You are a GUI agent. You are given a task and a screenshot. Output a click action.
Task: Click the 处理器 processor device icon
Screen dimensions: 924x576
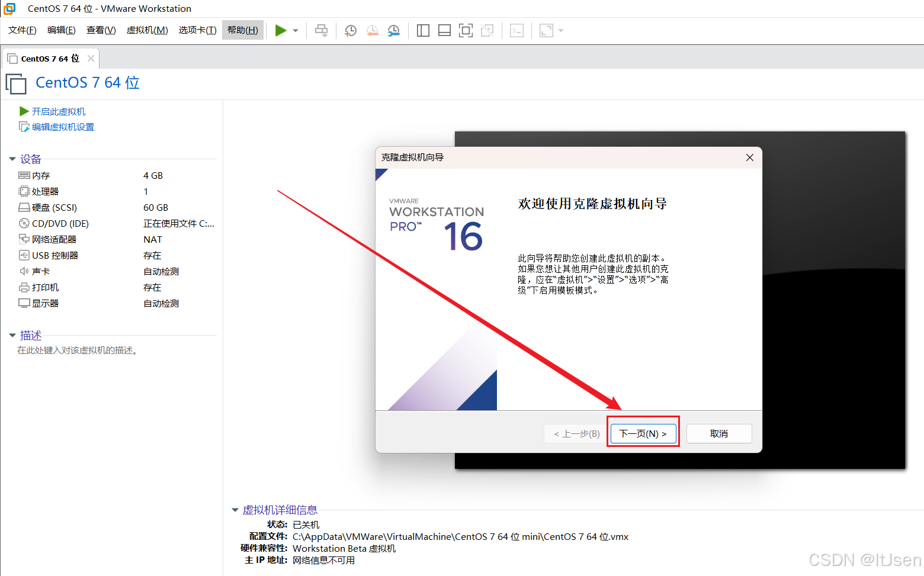24,191
